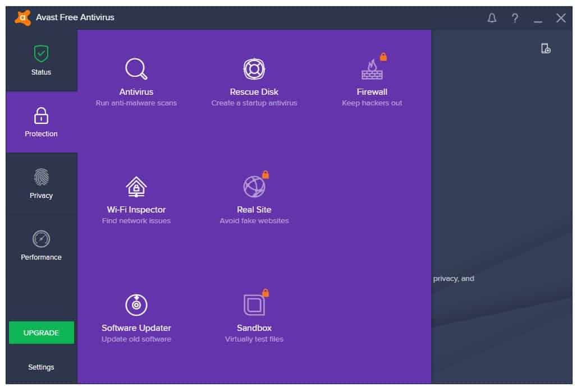Click the Real Site globe icon

click(254, 187)
